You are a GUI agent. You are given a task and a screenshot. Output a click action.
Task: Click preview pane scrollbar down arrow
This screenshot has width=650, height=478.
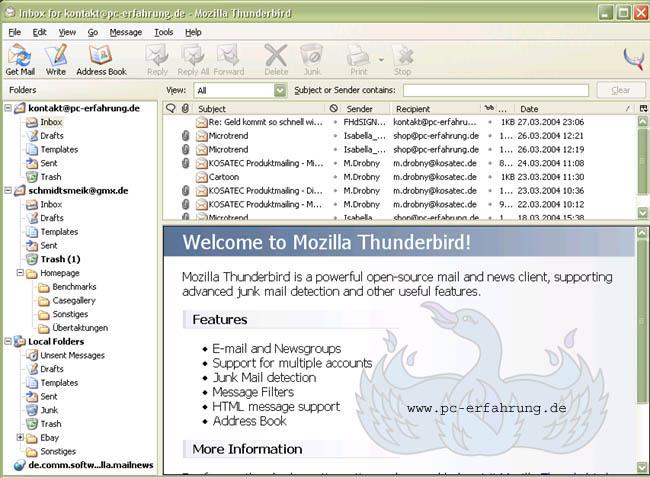pos(643,468)
